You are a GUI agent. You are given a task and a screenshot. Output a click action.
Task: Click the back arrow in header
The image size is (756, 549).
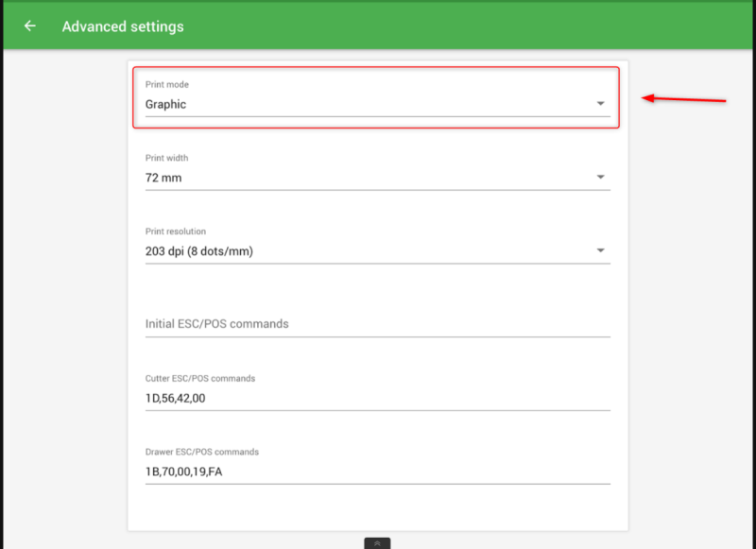point(30,26)
